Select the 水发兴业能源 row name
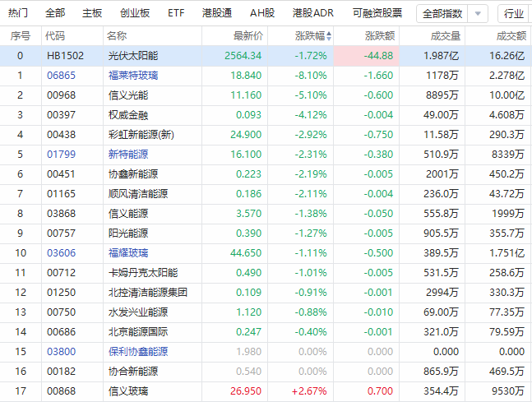The height and width of the screenshot is (402, 532). pos(138,312)
